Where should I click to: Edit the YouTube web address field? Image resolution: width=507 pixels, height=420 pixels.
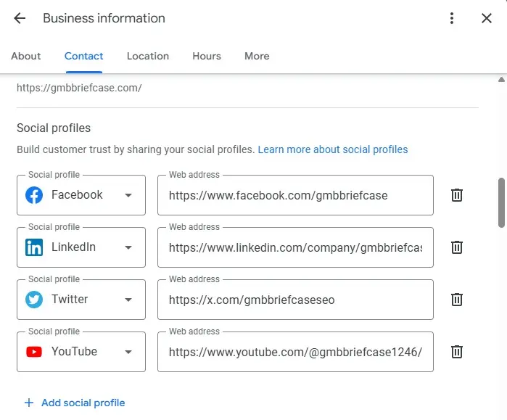295,352
